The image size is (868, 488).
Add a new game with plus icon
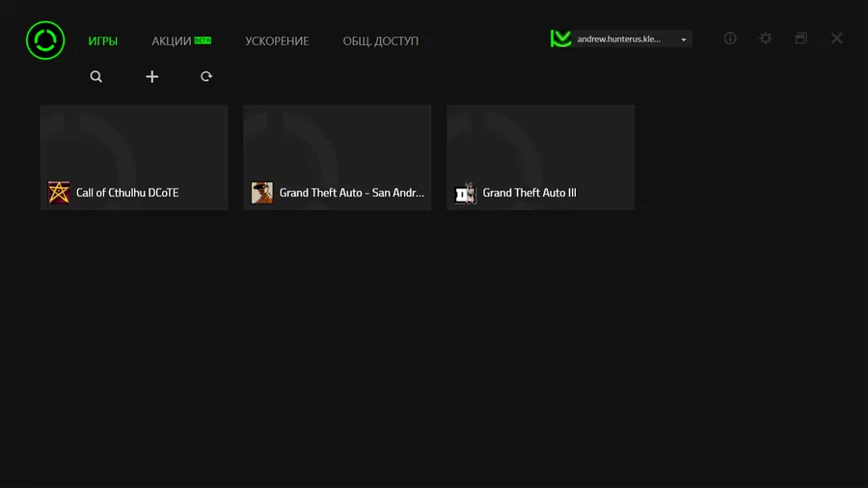pos(151,76)
